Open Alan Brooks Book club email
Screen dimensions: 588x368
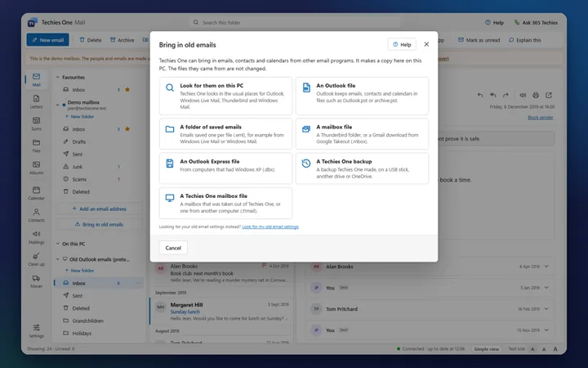tap(221, 273)
